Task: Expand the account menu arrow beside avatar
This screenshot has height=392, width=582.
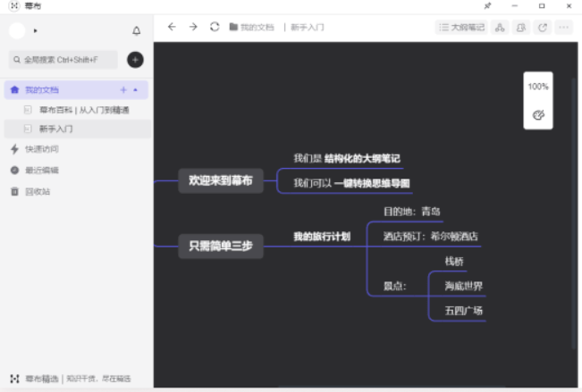Action: [x=35, y=30]
